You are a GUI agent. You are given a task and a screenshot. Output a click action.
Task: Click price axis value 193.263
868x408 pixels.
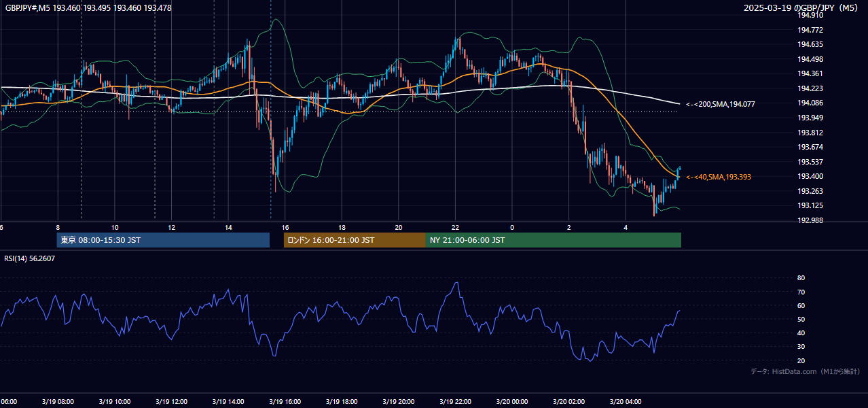(810, 191)
